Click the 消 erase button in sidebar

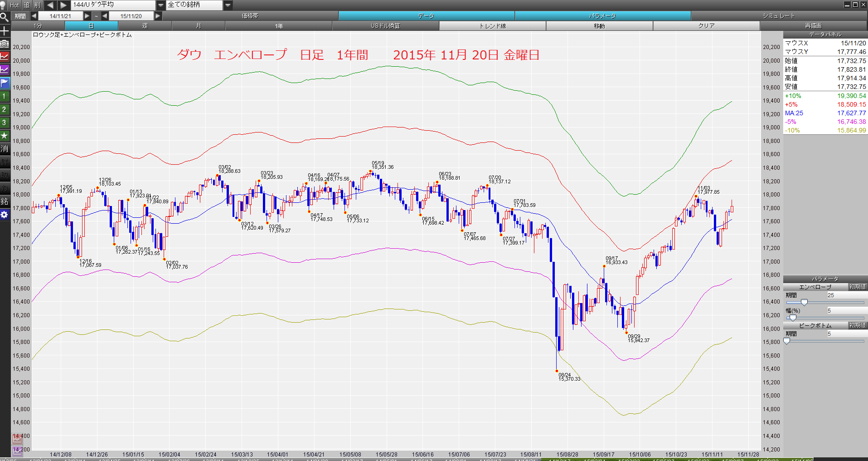5,149
